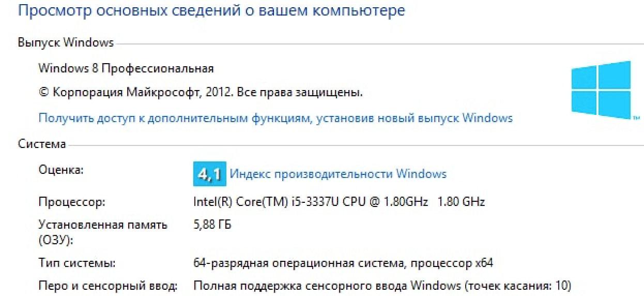Image resolution: width=644 pixels, height=296 pixels.
Task: Click the page heading Просмотр основных сведений
Action: click(211, 10)
